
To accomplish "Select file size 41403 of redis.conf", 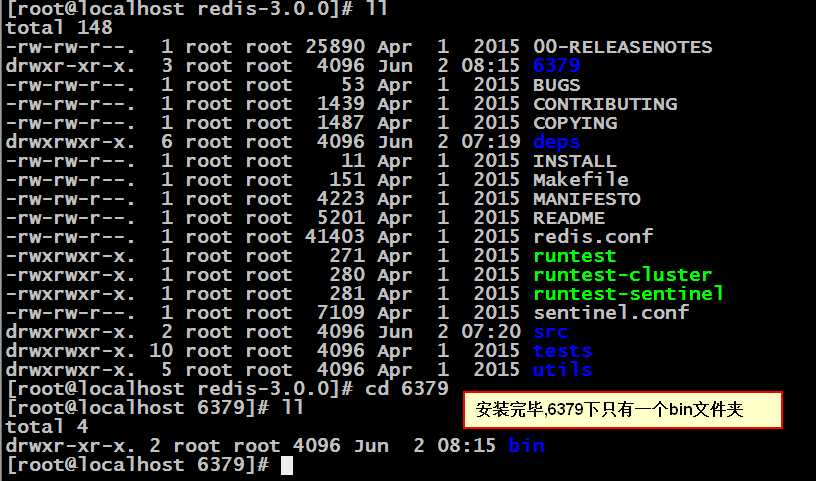I will click(x=335, y=237).
